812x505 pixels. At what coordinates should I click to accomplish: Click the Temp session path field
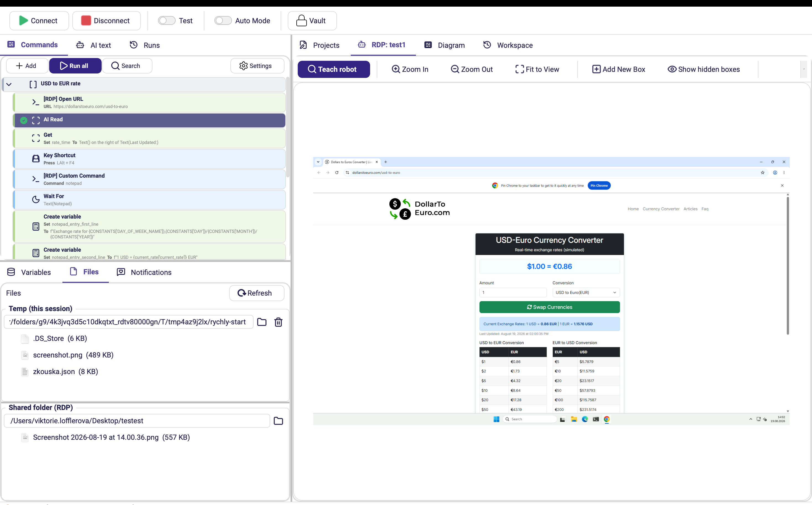(129, 322)
